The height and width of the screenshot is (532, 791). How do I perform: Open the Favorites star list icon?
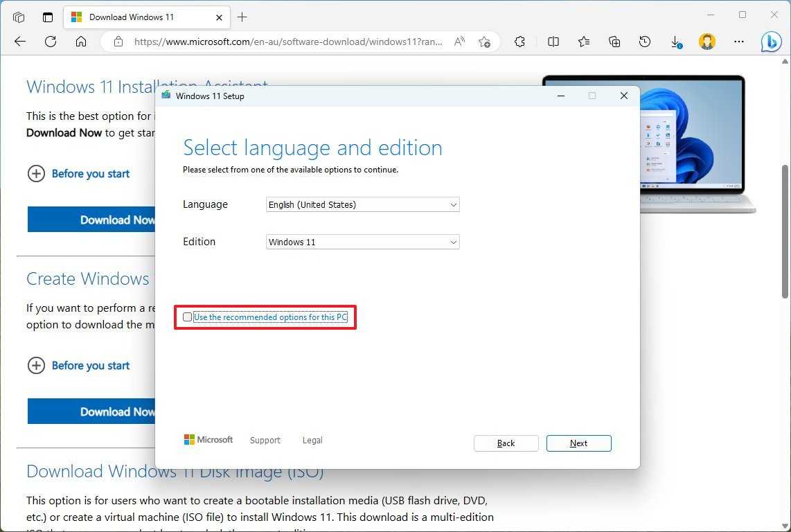584,42
